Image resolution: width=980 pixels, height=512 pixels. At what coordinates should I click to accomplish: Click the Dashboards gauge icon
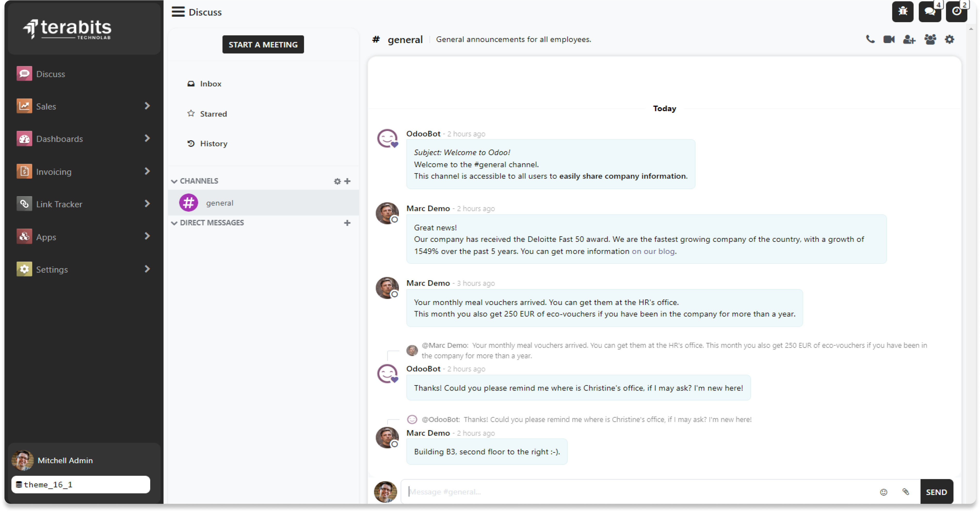click(x=24, y=139)
